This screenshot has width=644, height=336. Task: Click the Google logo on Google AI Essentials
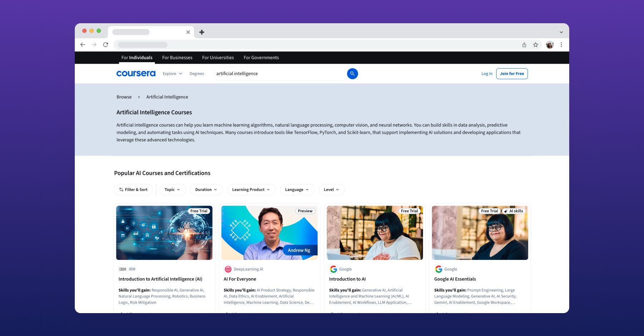[438, 269]
